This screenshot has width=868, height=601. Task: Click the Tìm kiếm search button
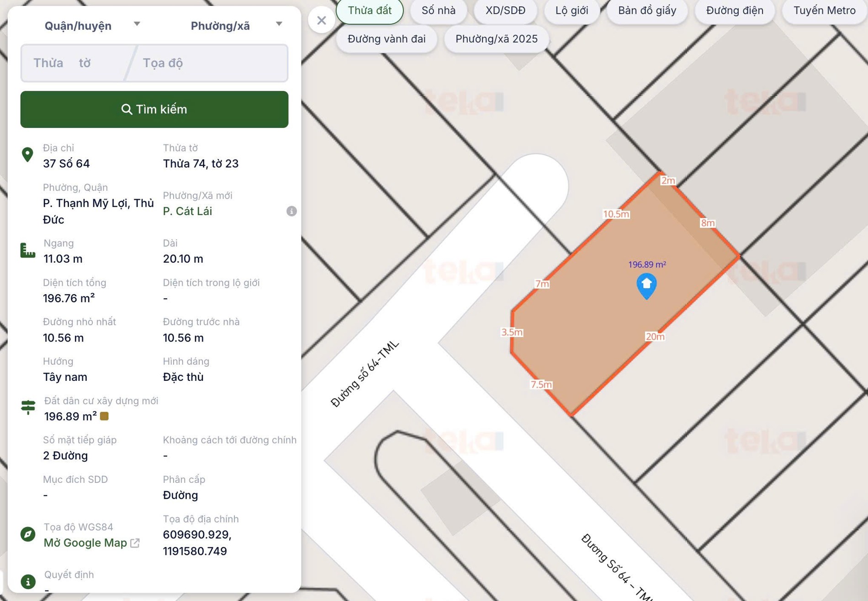click(154, 109)
